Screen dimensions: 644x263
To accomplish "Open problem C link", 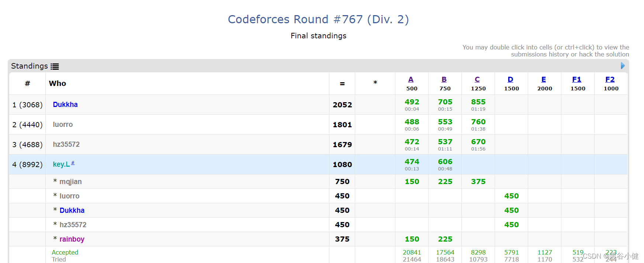I will (477, 79).
